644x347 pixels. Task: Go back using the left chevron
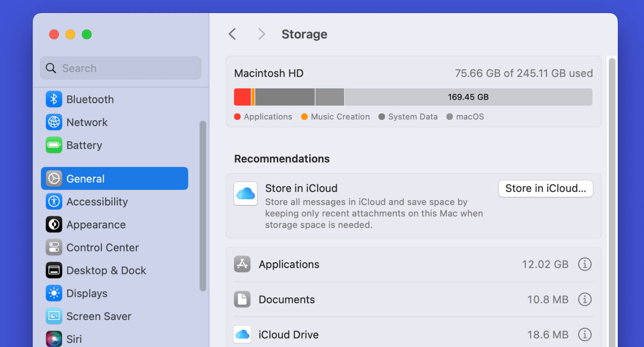(232, 34)
